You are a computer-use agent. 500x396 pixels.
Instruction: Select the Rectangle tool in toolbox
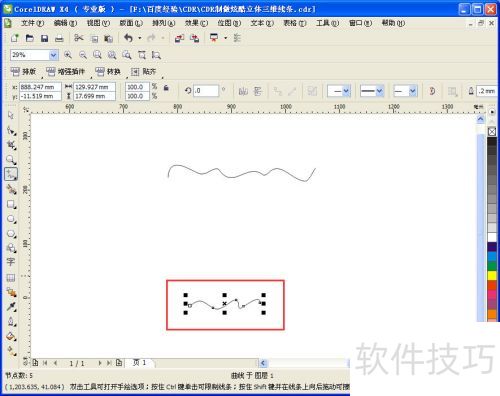[11, 204]
